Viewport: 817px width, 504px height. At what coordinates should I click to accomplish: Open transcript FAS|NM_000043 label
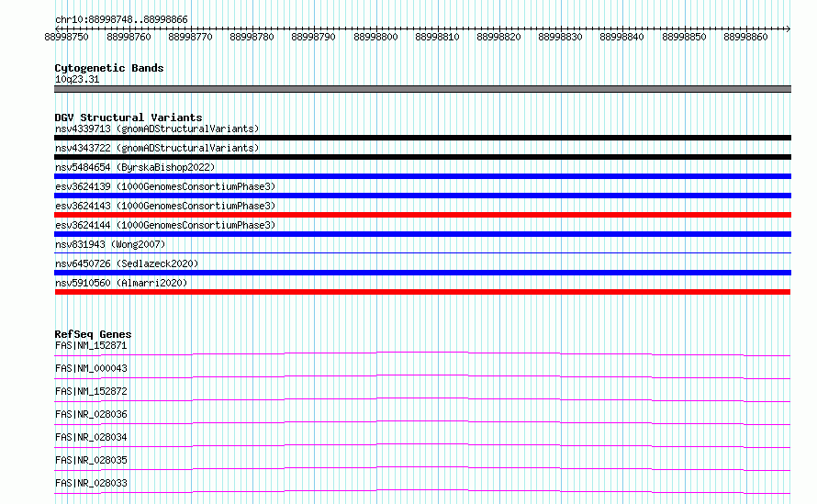91,368
